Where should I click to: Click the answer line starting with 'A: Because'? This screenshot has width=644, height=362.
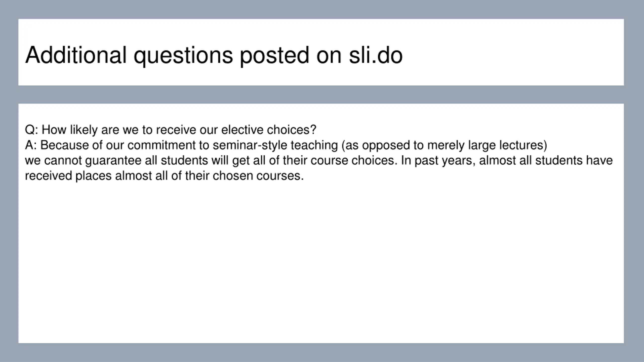286,145
